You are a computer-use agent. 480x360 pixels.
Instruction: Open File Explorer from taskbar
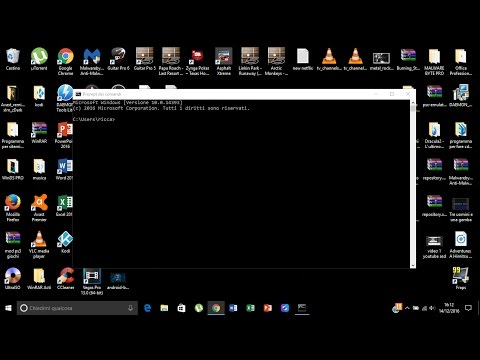tap(164, 308)
